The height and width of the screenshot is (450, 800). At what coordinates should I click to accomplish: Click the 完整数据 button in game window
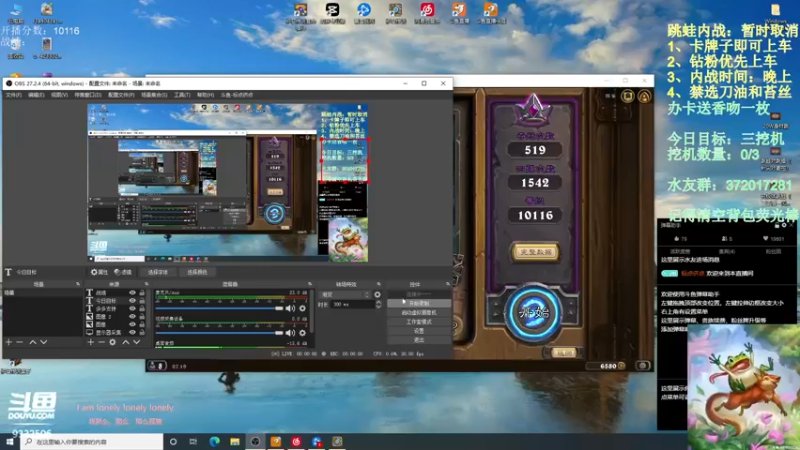(535, 252)
